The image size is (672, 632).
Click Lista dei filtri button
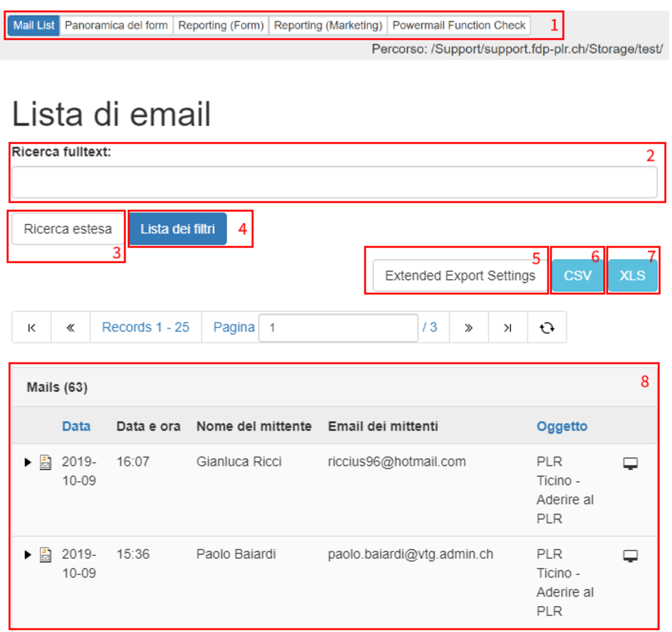coord(178,229)
